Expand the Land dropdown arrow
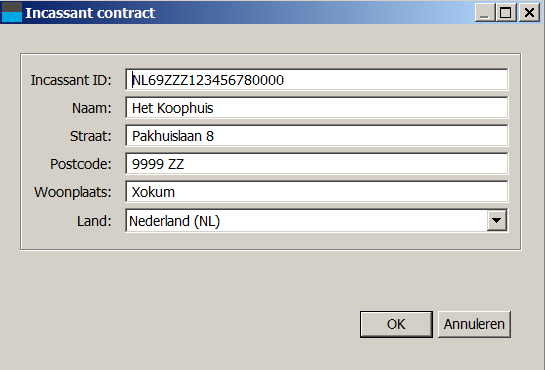545x370 pixels. coord(496,221)
